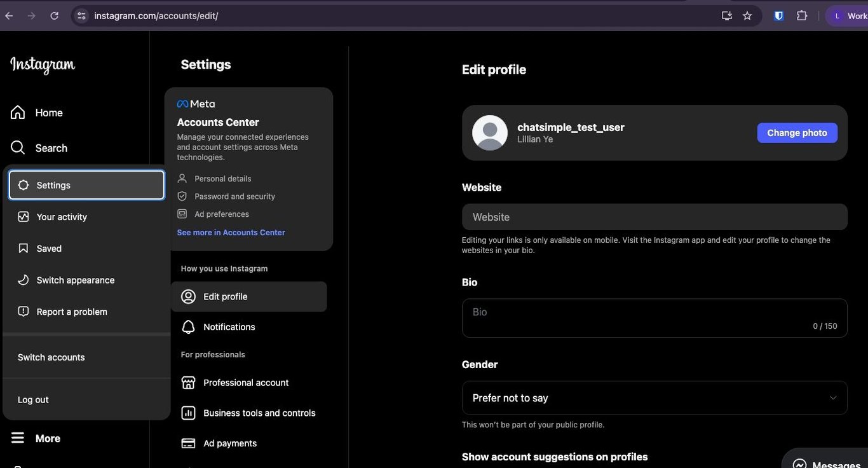Viewport: 868px width, 468px height.
Task: Open the Search panel
Action: (39, 148)
